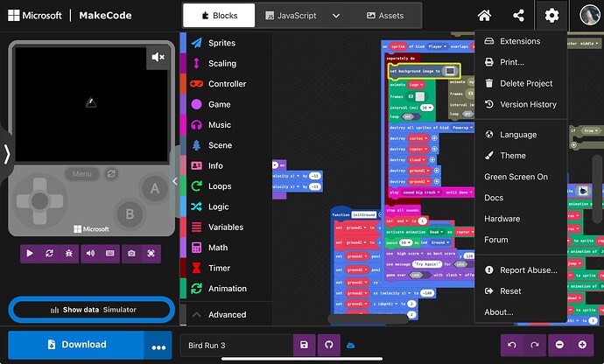Open the Assets tab
This screenshot has width=604, height=364.
click(x=385, y=16)
